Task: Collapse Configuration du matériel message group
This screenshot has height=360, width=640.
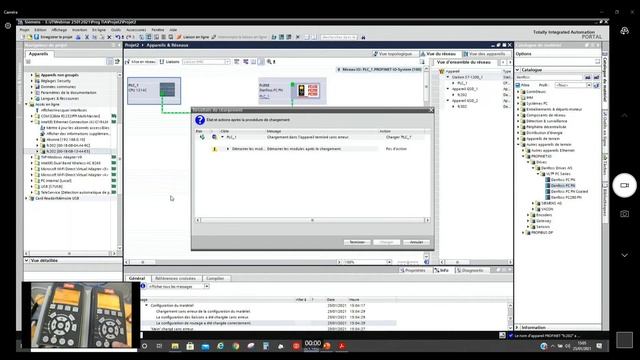Action: [x=147, y=305]
